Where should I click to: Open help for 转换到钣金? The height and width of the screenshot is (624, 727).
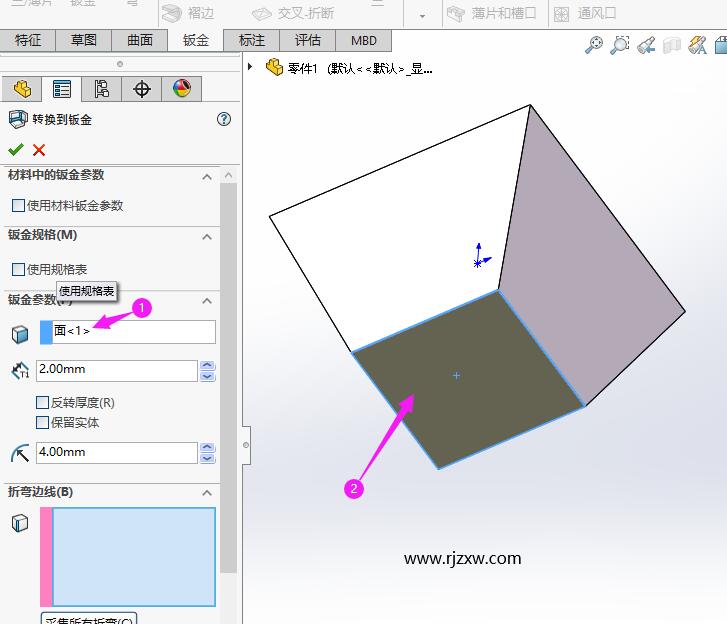click(x=224, y=119)
